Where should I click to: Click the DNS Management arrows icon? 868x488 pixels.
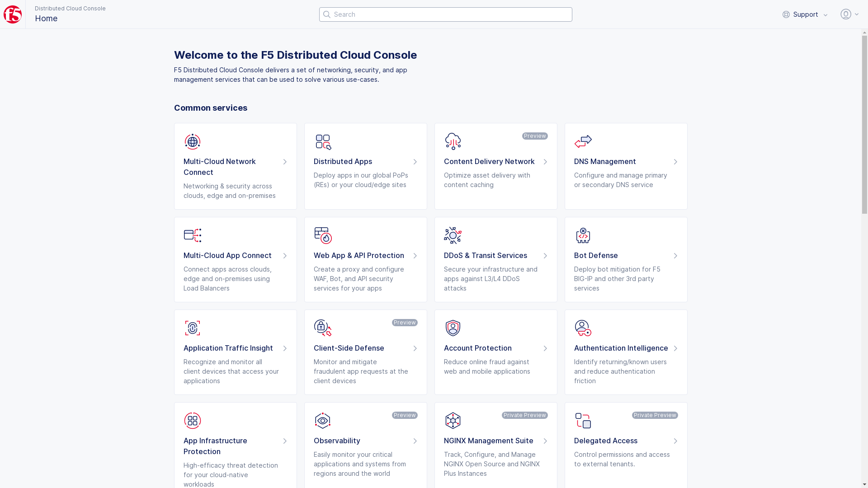click(583, 141)
